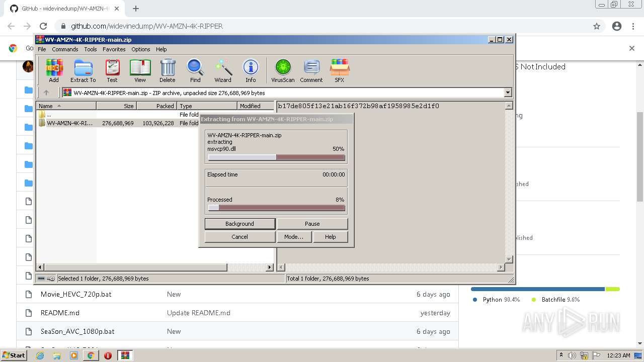Click the media player taskbar icon
Viewport: 644px width, 362px height.
pos(74,355)
